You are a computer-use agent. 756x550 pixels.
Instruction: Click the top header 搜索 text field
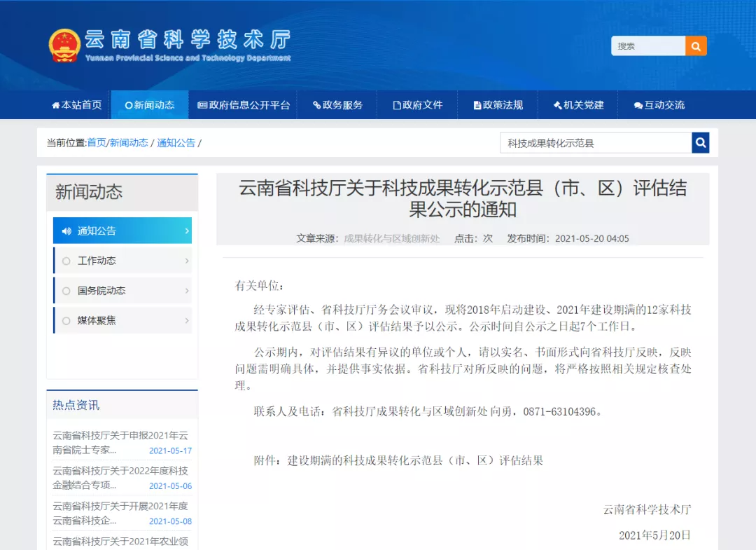648,46
